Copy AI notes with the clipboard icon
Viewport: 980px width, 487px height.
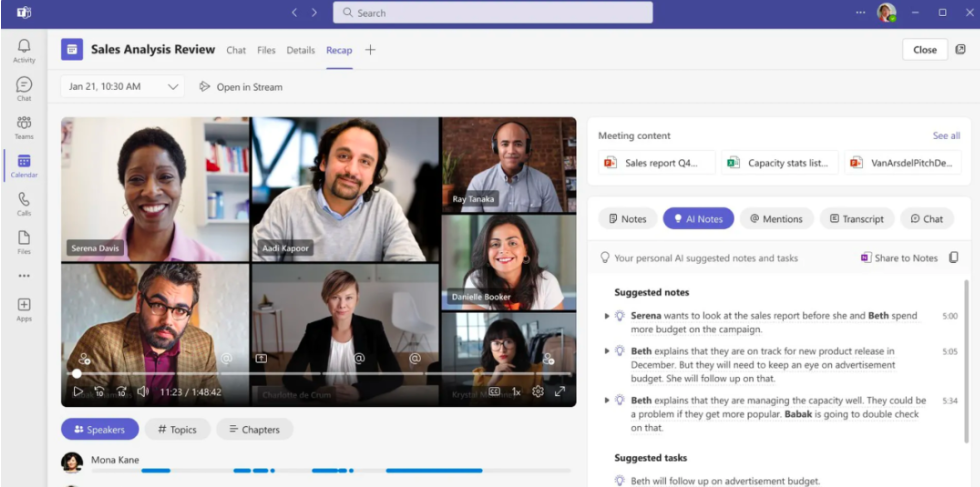(x=954, y=258)
